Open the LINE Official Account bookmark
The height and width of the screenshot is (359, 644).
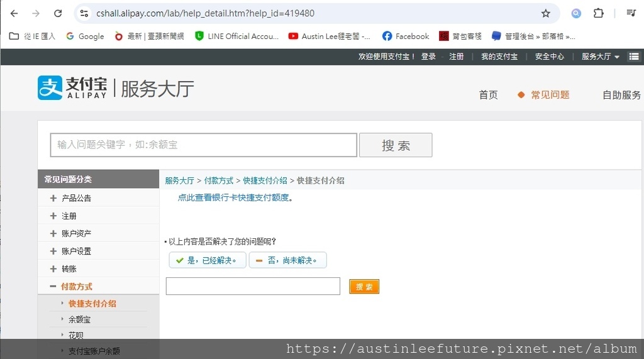(x=237, y=36)
